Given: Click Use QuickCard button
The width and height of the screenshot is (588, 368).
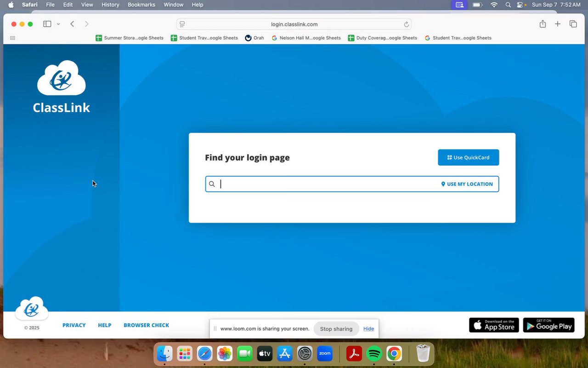Looking at the screenshot, I should pos(468,157).
